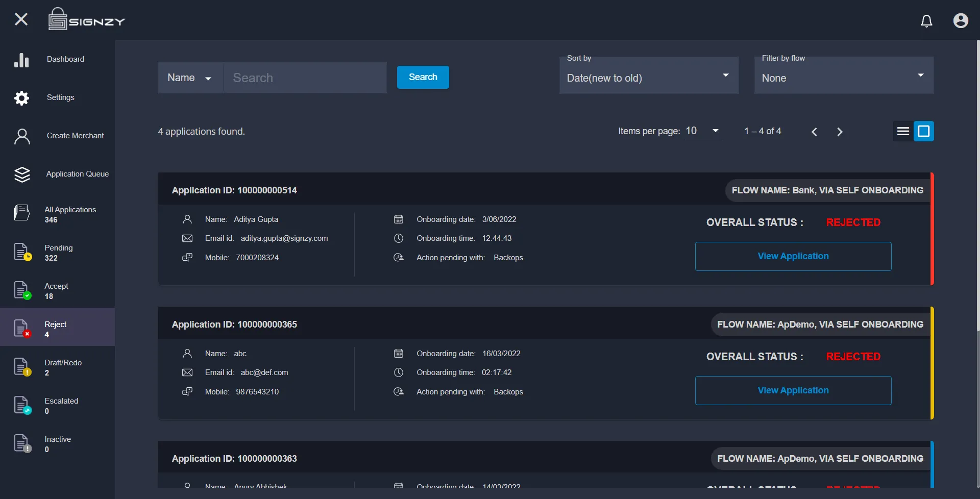Go to the next page arrow
The image size is (980, 499).
(x=840, y=132)
